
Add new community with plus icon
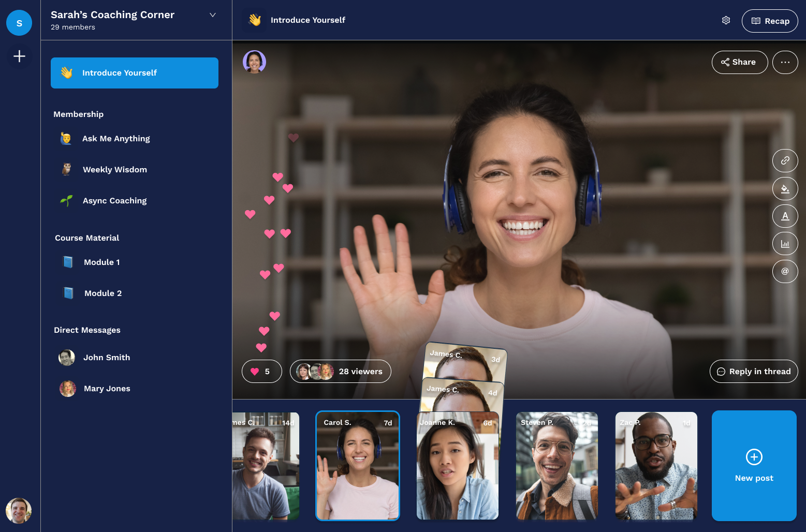pos(19,56)
